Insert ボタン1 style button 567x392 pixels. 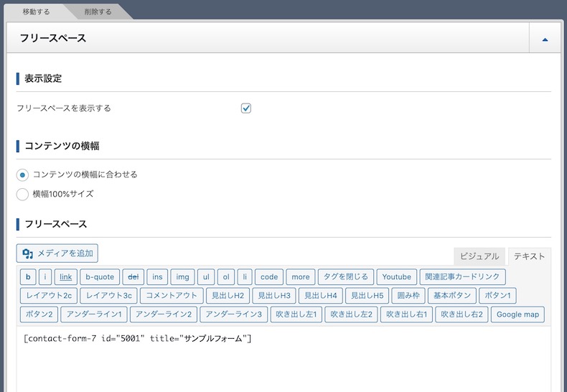pos(497,296)
